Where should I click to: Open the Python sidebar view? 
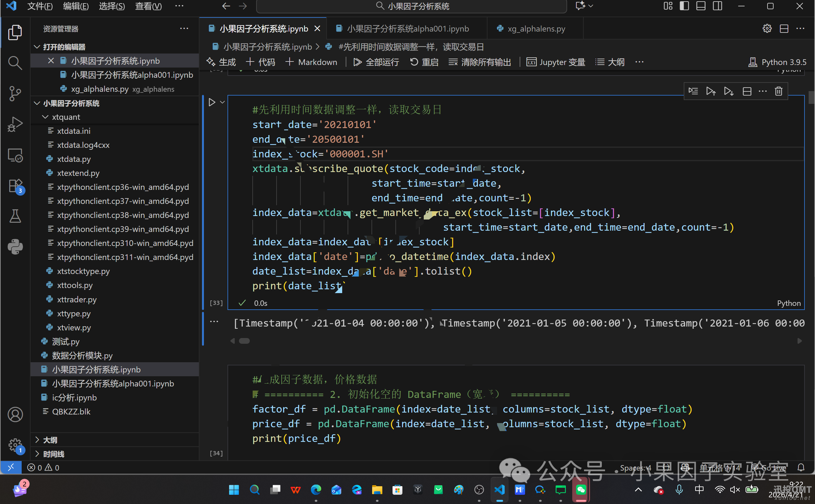click(x=15, y=247)
